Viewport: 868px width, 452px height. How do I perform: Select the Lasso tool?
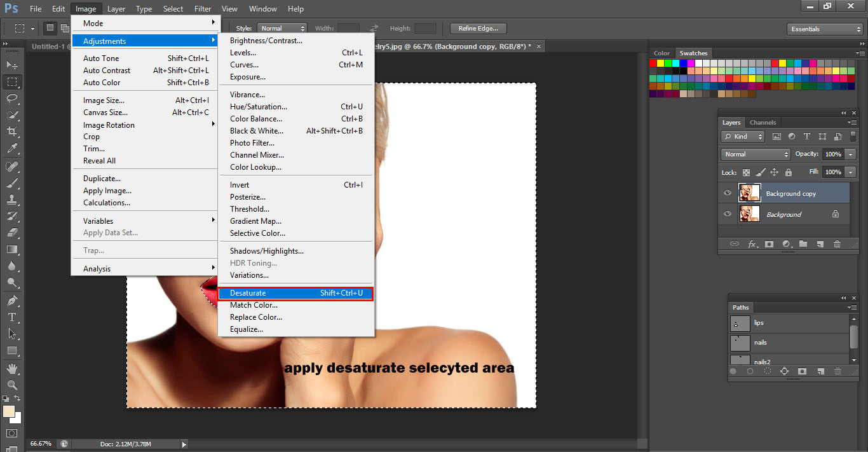tap(11, 97)
